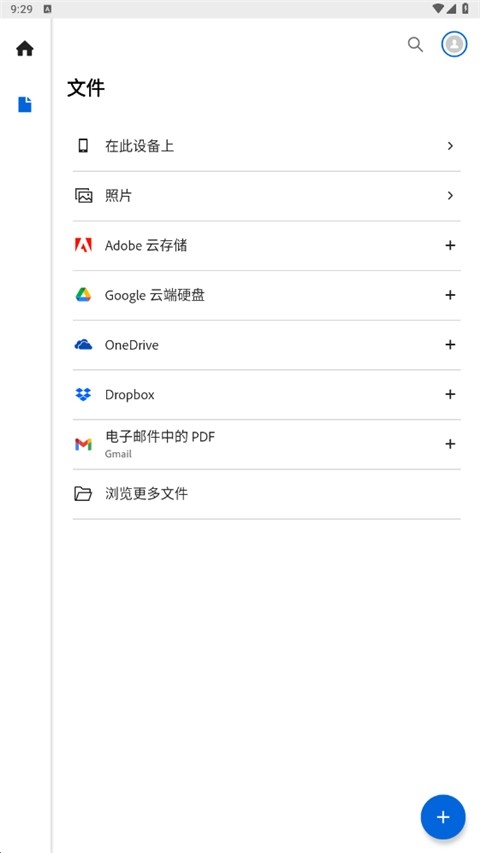480x853 pixels.
Task: Open the Home tab in sidebar
Action: (25, 48)
